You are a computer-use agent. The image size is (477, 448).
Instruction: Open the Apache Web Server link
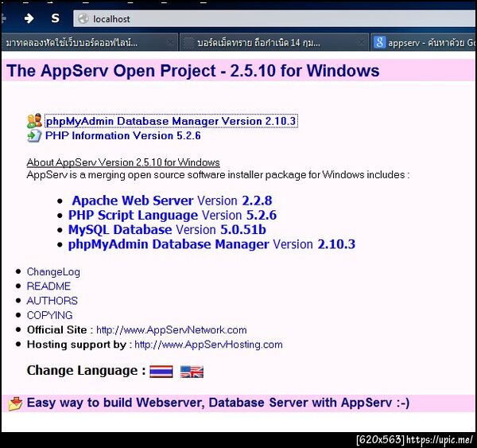tap(133, 201)
